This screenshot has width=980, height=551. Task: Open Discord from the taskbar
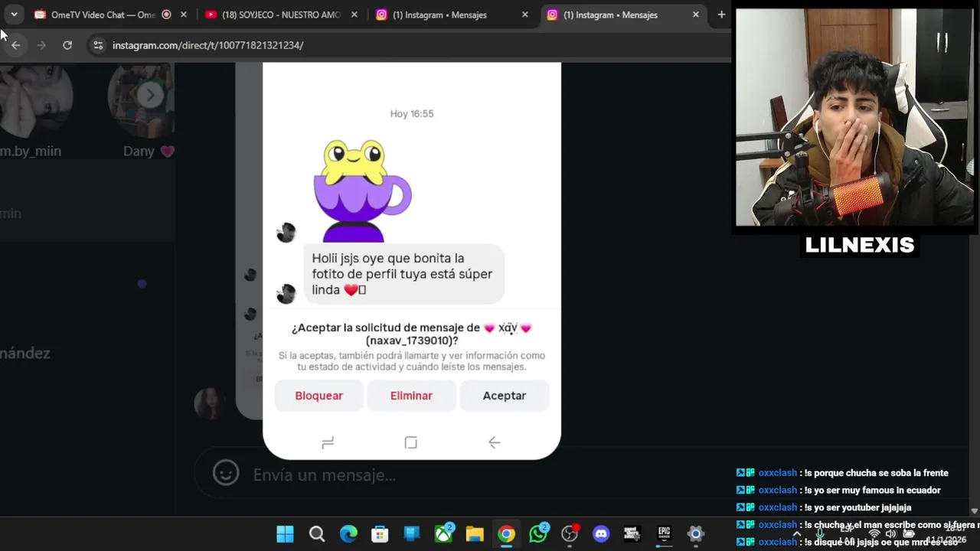[x=601, y=534]
